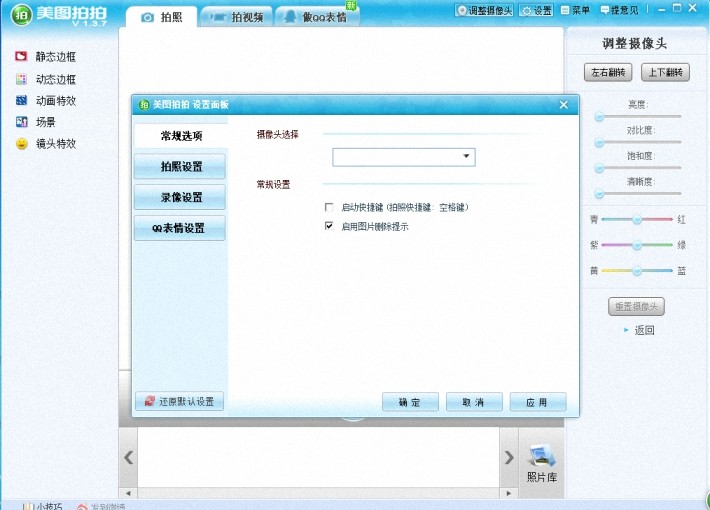The width and height of the screenshot is (710, 510).
Task: Open the 摄像头选择 dropdown
Action: (404, 157)
